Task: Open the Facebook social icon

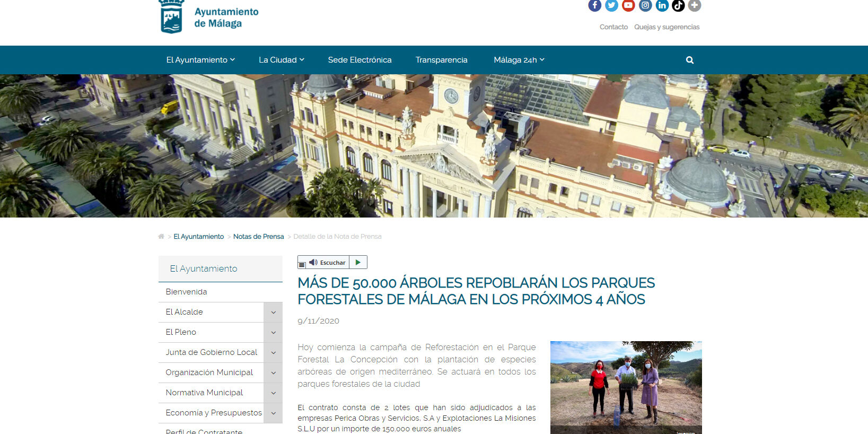Action: point(595,5)
